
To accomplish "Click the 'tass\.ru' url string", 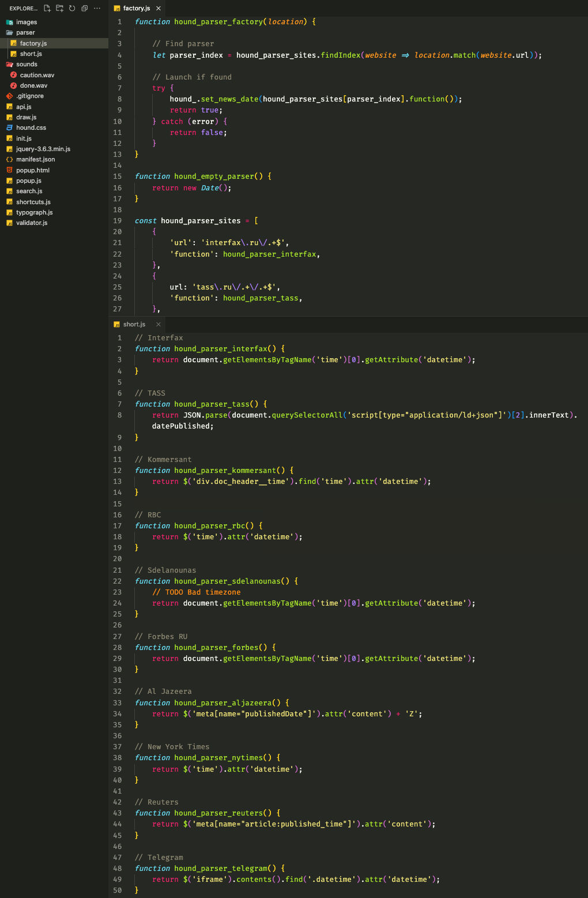I will coord(234,287).
